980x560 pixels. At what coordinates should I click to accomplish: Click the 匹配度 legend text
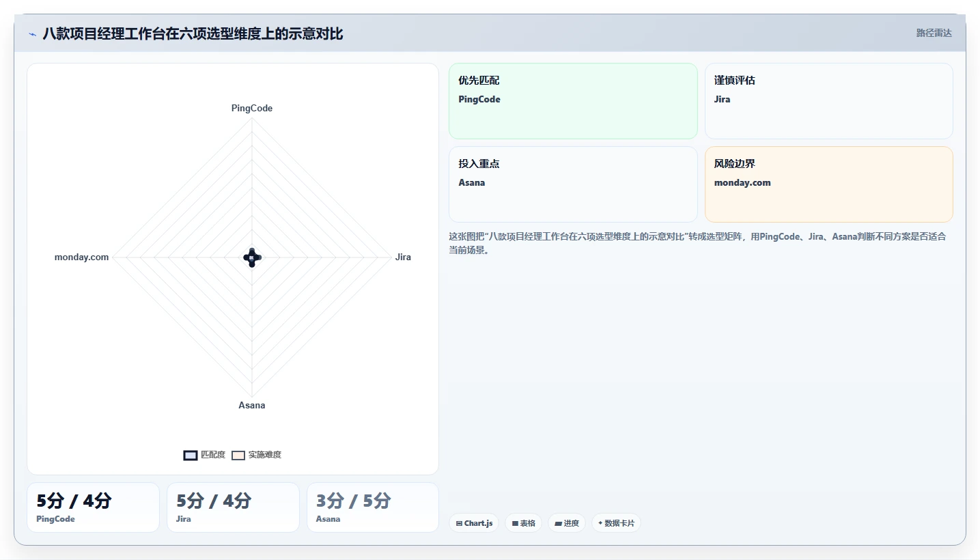coord(213,455)
